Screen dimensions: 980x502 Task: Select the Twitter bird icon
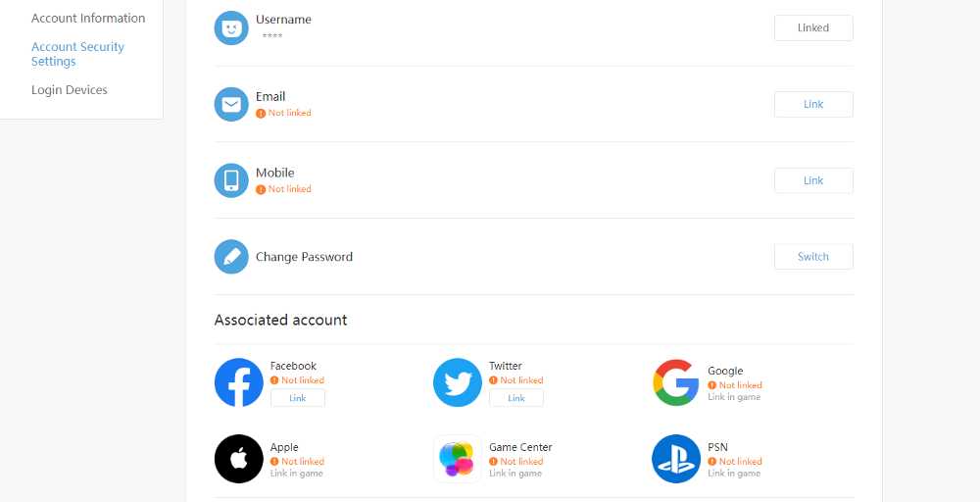[x=458, y=382]
